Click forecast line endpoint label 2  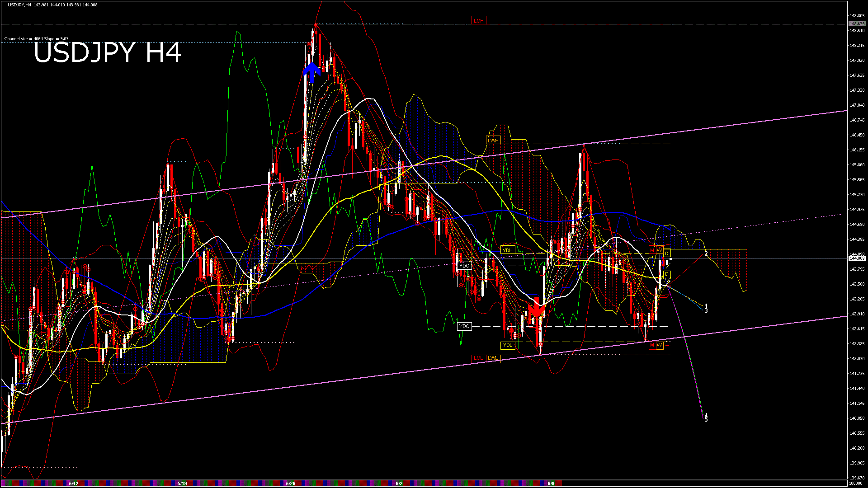[706, 254]
